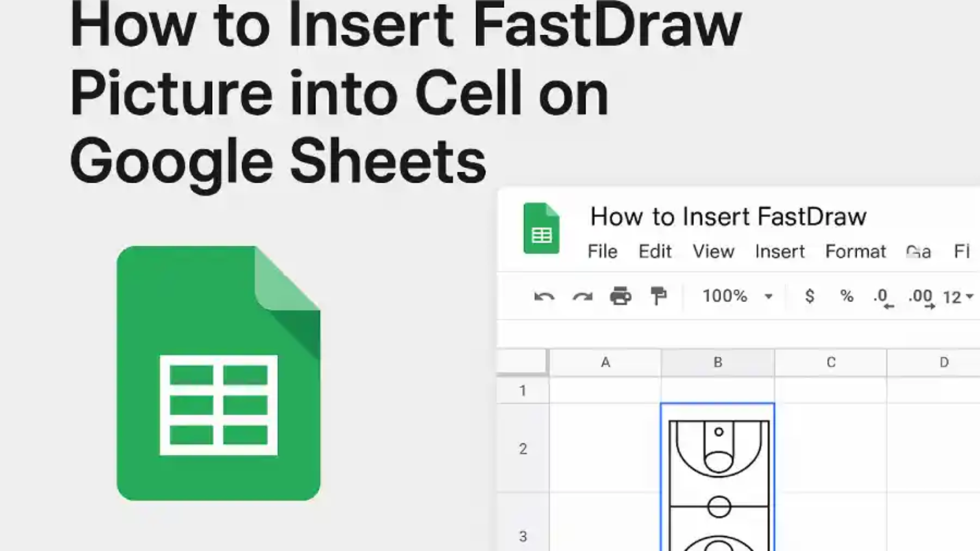The image size is (980, 551).
Task: Open the View menu
Action: coord(713,252)
